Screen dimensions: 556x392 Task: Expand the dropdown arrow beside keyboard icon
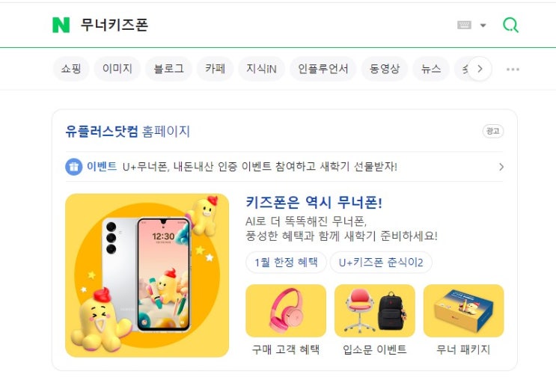tap(483, 25)
